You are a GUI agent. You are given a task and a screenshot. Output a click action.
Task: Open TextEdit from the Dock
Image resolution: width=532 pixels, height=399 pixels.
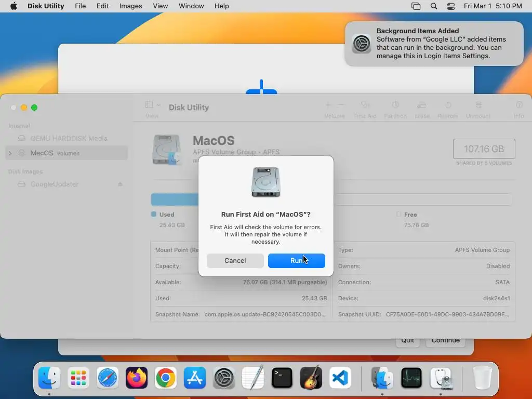[x=253, y=378]
